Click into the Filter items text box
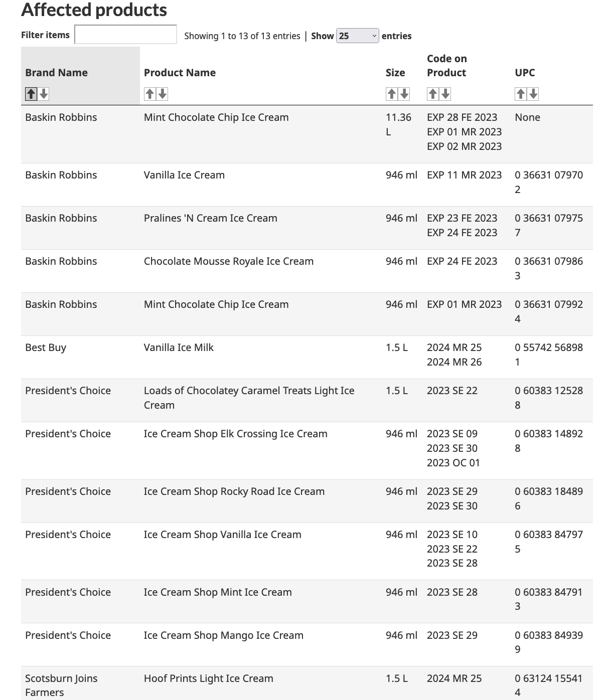610x700 pixels. [x=125, y=35]
